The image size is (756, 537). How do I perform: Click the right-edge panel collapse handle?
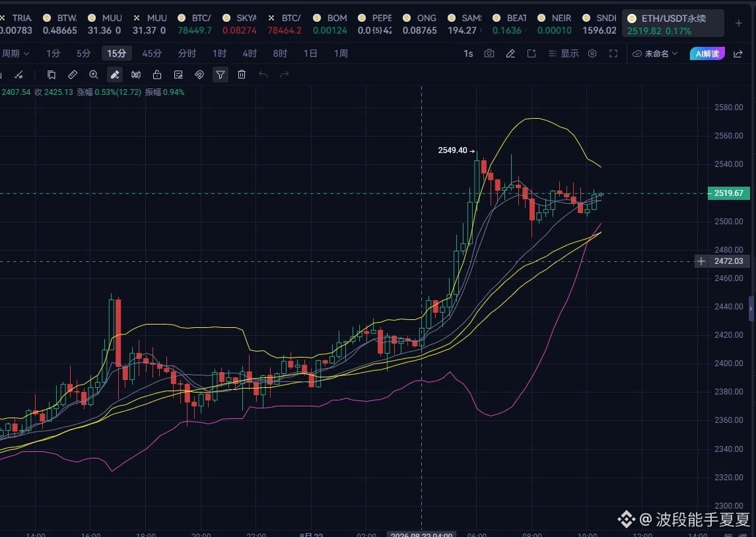click(751, 308)
